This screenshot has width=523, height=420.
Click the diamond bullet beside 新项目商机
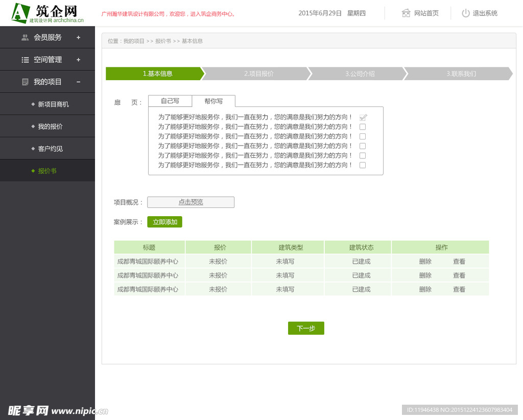pyautogui.click(x=33, y=104)
